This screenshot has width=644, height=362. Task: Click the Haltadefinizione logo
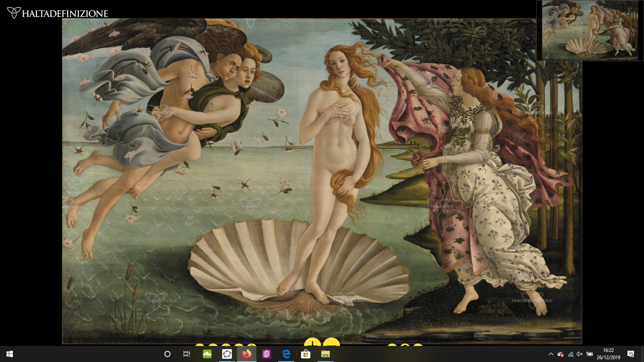pos(58,13)
